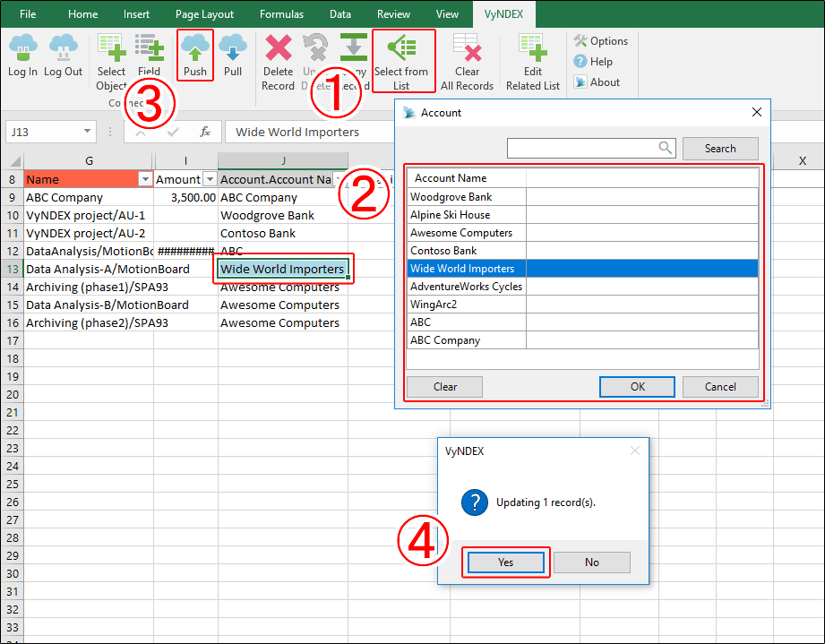
Task: Open Select Object in the ribbon
Action: [112, 62]
